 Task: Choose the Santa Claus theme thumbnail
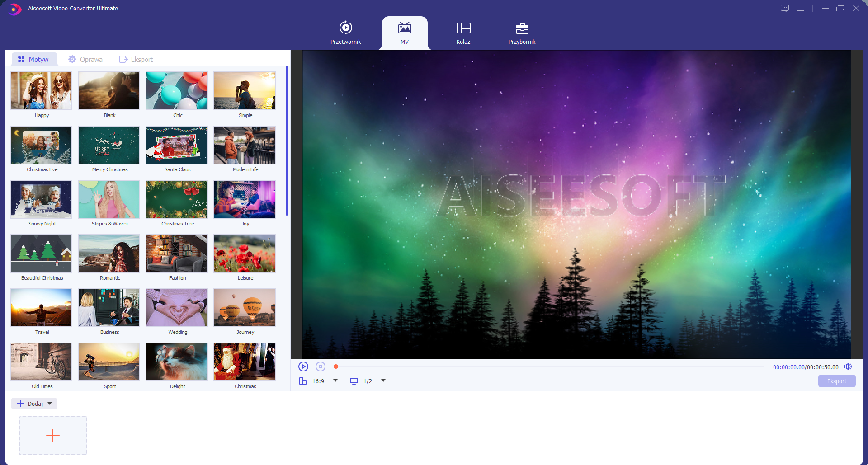177,145
